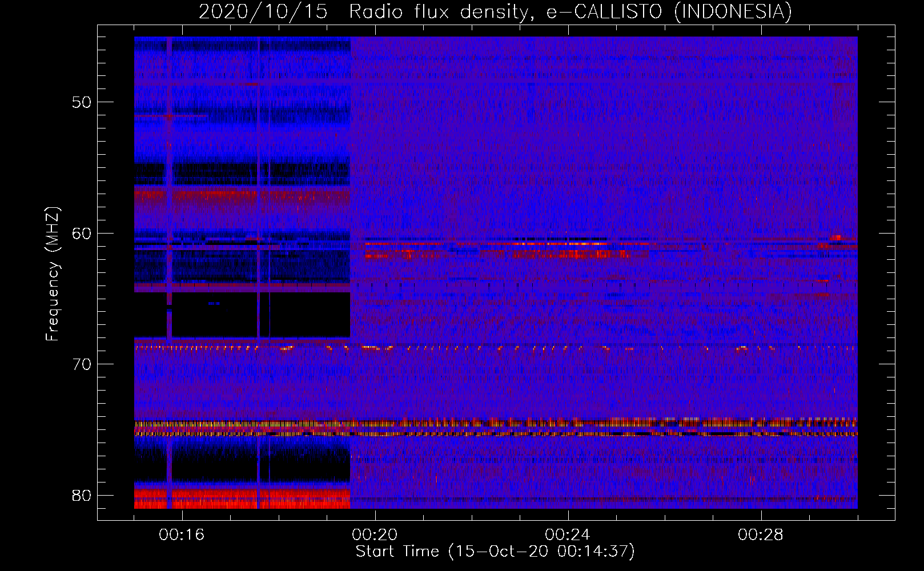
Task: Click the 00:16 time tick label
Action: tap(182, 534)
